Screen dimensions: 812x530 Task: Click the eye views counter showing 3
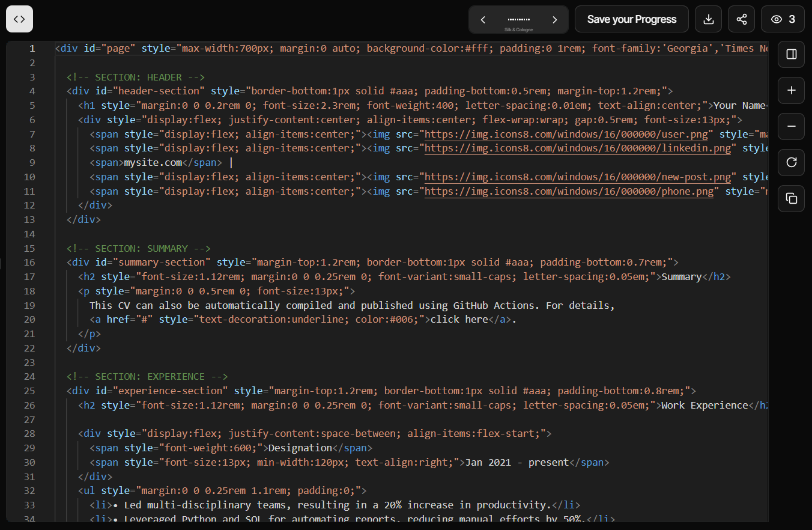[x=783, y=19]
